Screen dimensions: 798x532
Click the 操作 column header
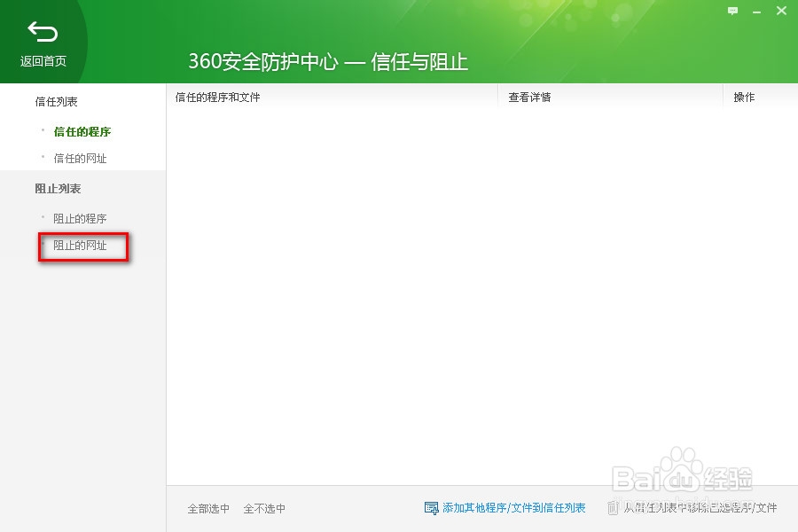pos(744,98)
